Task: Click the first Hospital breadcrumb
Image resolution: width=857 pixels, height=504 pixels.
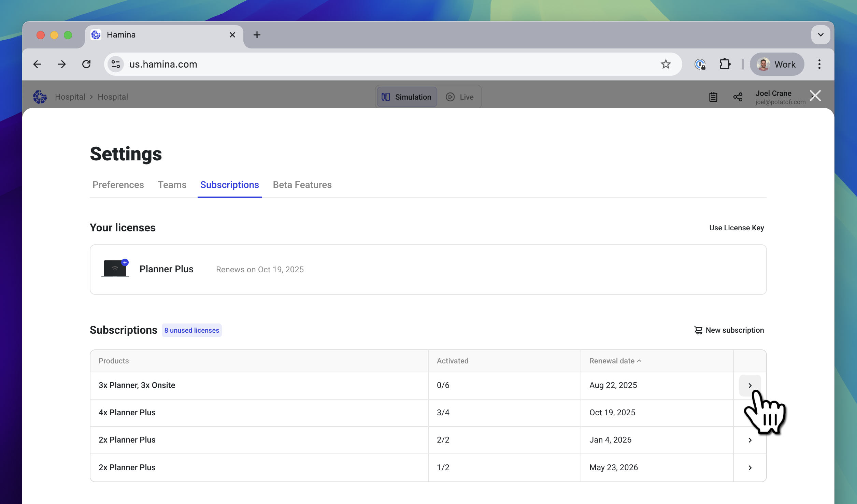Action: click(x=70, y=97)
